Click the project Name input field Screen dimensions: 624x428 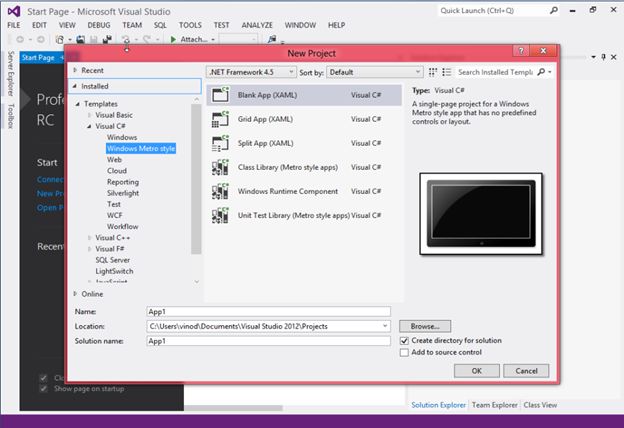click(269, 311)
